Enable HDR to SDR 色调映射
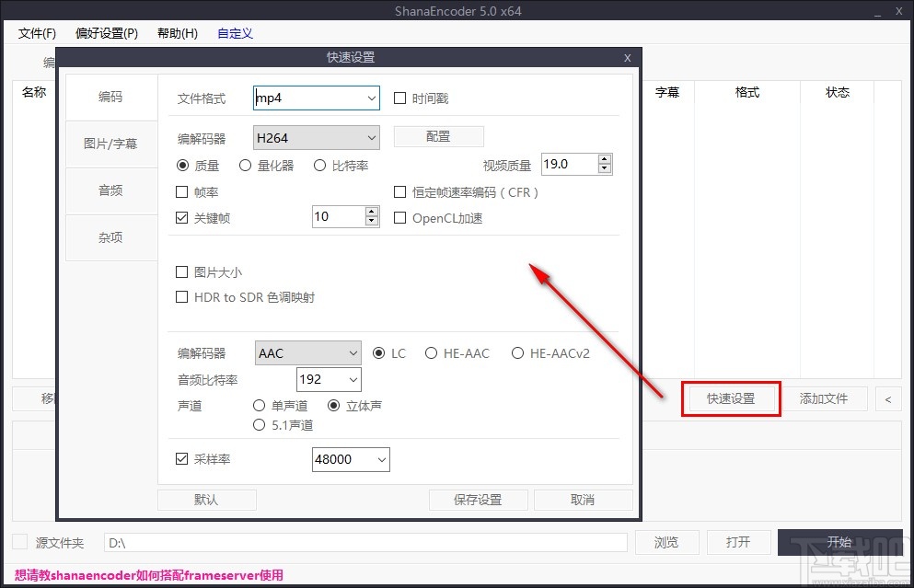This screenshot has width=914, height=588. [182, 297]
